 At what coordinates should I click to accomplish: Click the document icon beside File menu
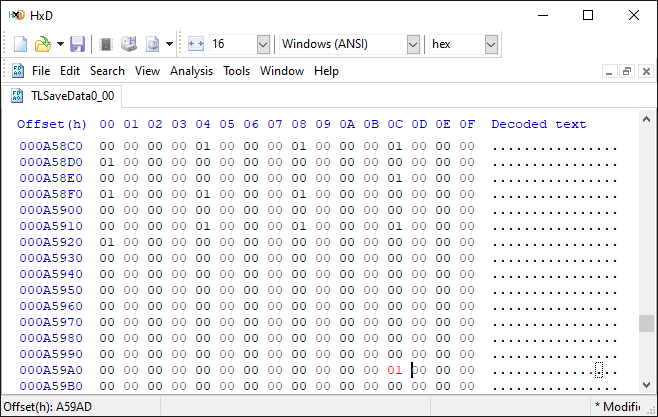click(x=18, y=71)
